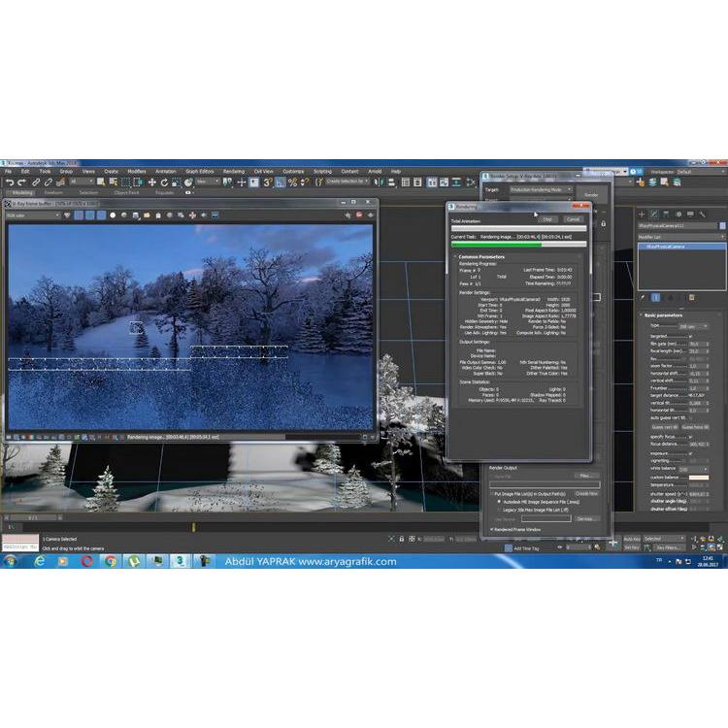
Task: Activate Select by Name tool
Action: pyautogui.click(x=113, y=182)
